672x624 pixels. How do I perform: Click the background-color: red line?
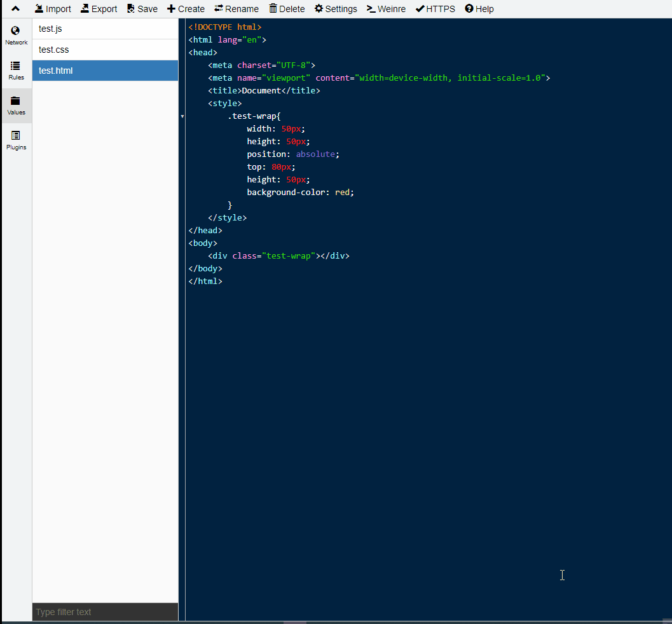(x=301, y=193)
